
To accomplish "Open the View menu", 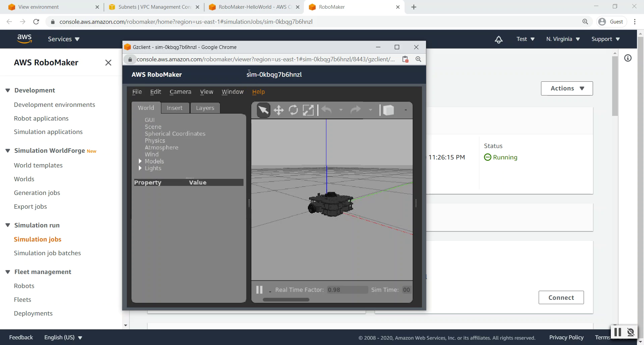I will click(x=207, y=92).
